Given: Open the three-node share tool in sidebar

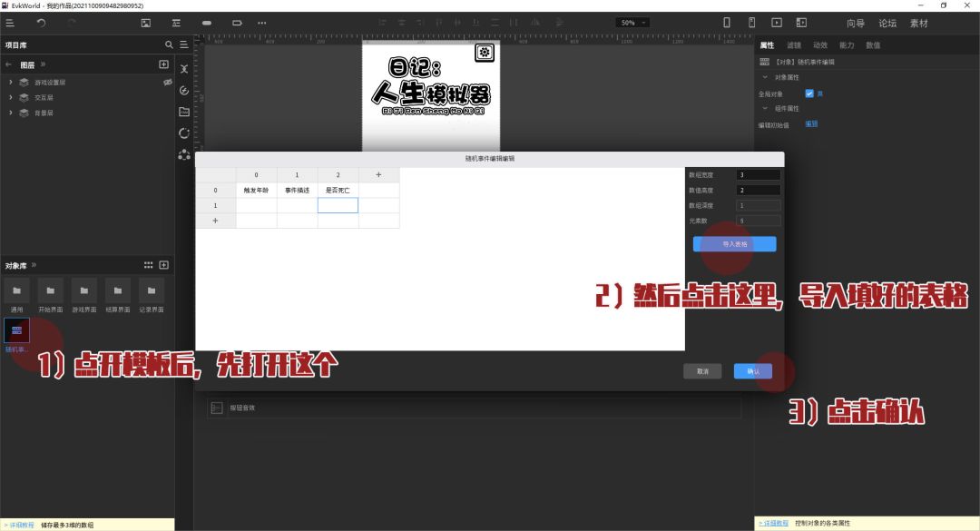Looking at the screenshot, I should tap(183, 154).
